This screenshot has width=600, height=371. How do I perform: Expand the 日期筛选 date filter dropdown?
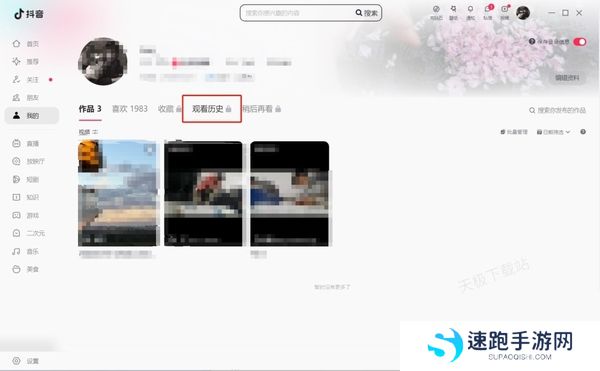coord(553,132)
